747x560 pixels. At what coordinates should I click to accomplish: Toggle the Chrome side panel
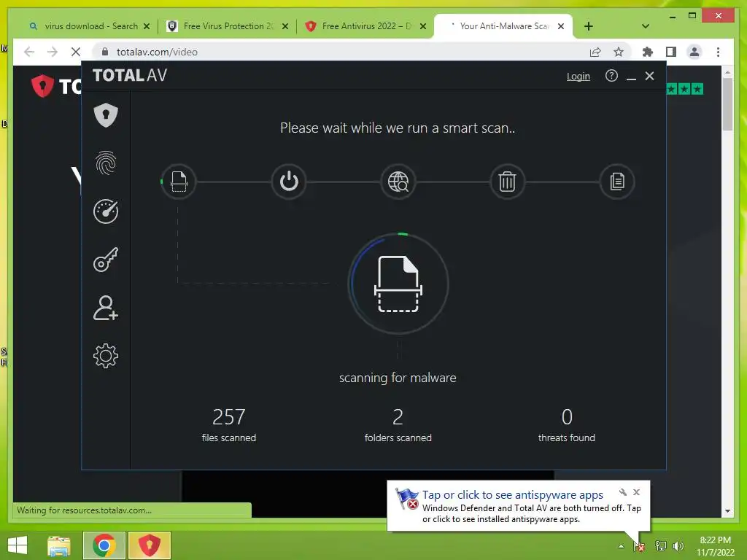pos(671,52)
